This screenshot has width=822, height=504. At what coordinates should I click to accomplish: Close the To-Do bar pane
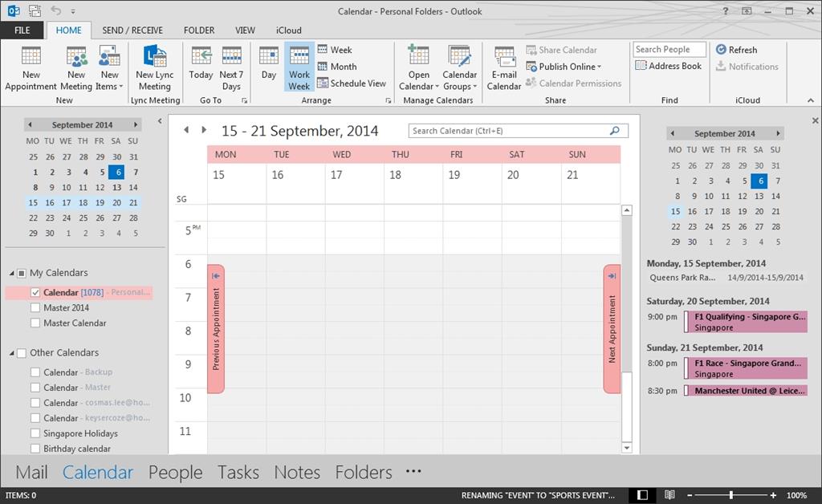click(816, 120)
